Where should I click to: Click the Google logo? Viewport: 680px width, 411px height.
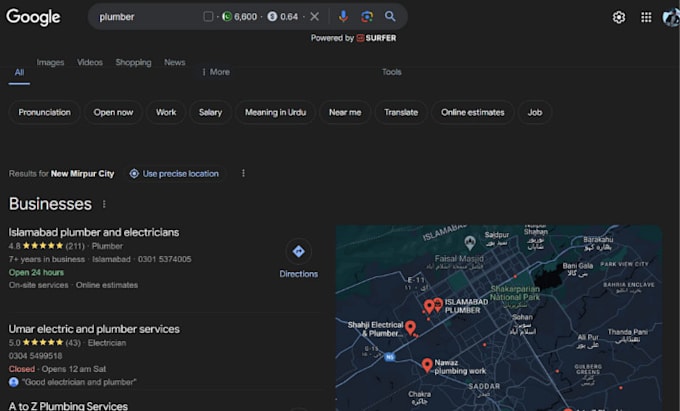[x=33, y=17]
